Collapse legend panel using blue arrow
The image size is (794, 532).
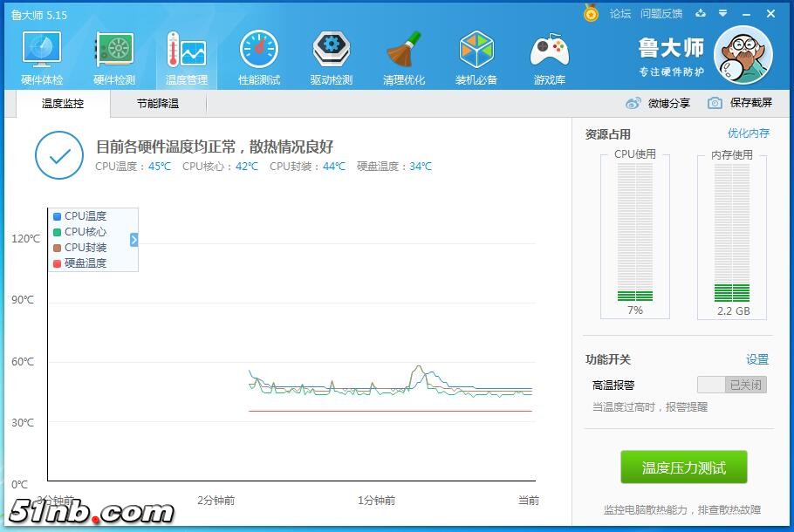pyautogui.click(x=133, y=240)
